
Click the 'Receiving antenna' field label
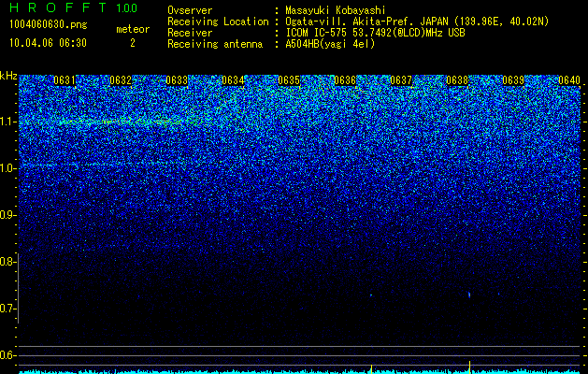(215, 44)
